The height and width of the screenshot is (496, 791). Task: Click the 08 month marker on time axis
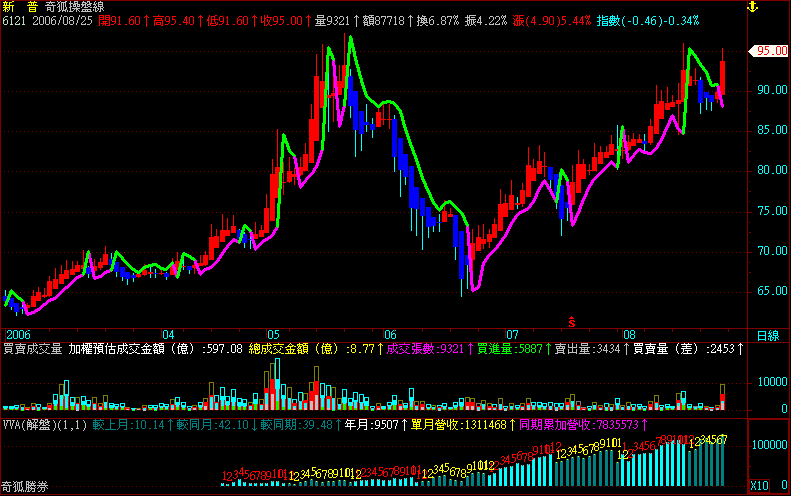[x=629, y=335]
